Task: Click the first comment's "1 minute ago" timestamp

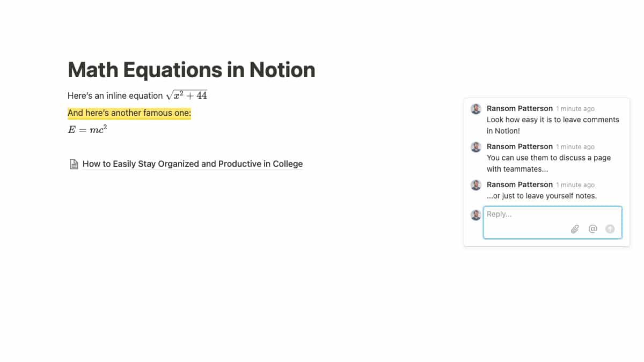Action: point(575,109)
